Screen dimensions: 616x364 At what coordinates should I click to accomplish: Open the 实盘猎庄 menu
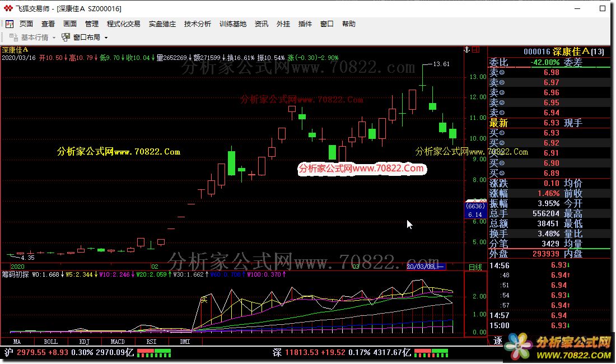click(x=162, y=24)
